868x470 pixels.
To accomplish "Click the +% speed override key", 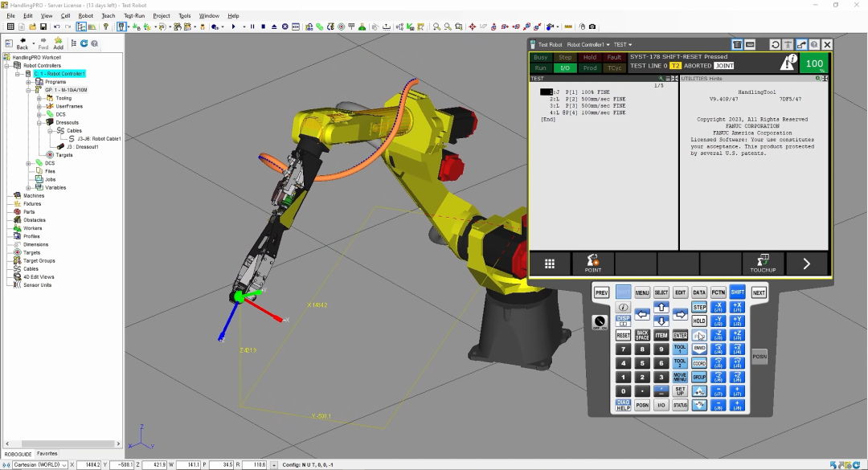I will (x=699, y=391).
